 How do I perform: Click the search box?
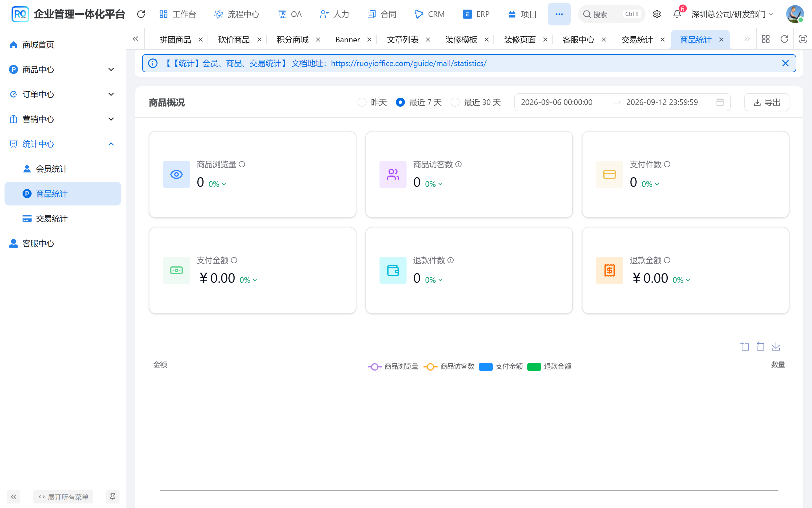[611, 14]
